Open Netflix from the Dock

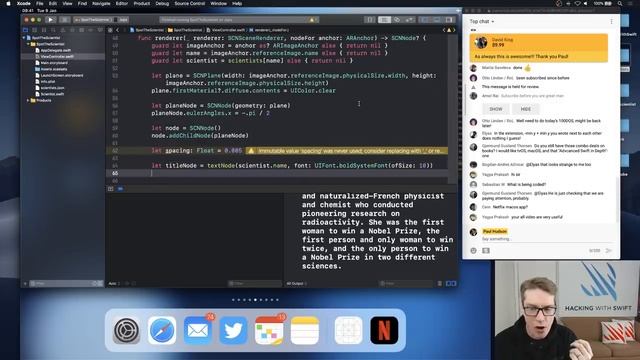tap(384, 331)
